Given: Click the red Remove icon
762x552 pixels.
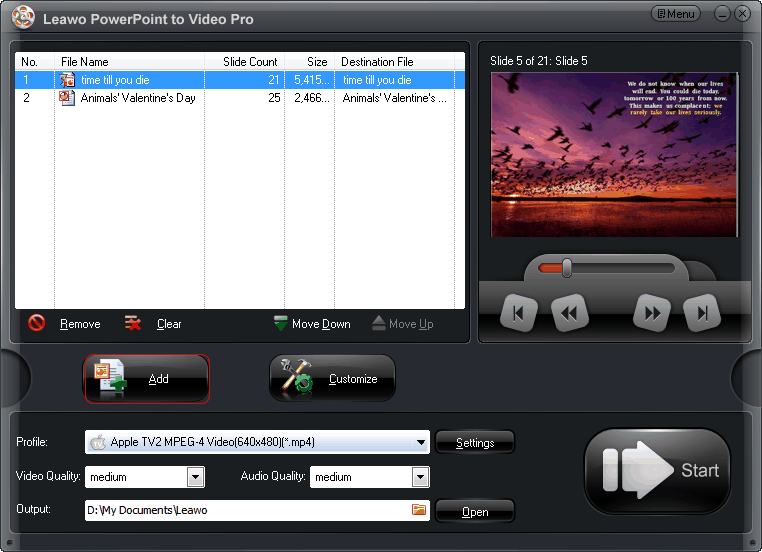Looking at the screenshot, I should pos(36,323).
